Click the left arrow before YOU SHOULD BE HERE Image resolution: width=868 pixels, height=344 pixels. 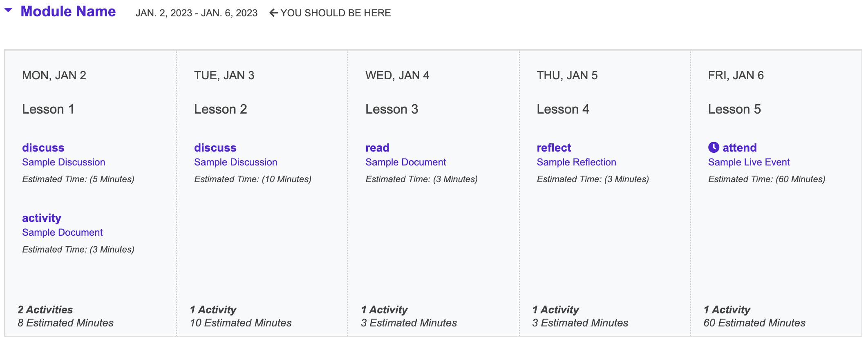[273, 13]
